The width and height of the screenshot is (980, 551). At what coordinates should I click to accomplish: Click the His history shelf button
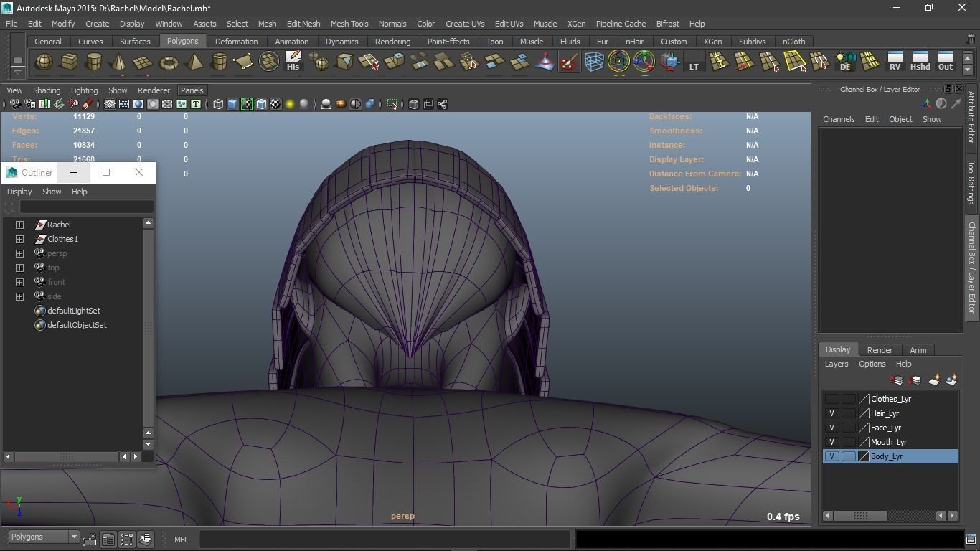pos(293,62)
